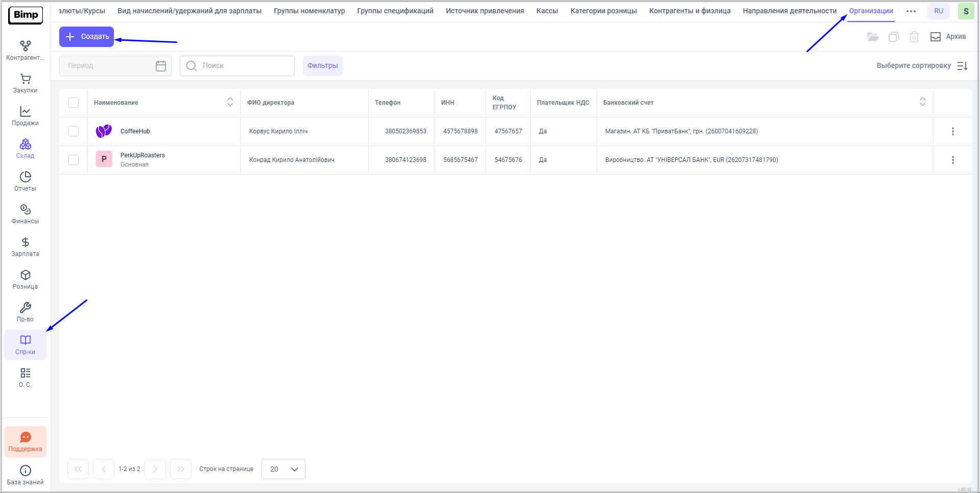The width and height of the screenshot is (980, 493).
Task: Open the Выберите сортировку sort dropdown
Action: 922,66
